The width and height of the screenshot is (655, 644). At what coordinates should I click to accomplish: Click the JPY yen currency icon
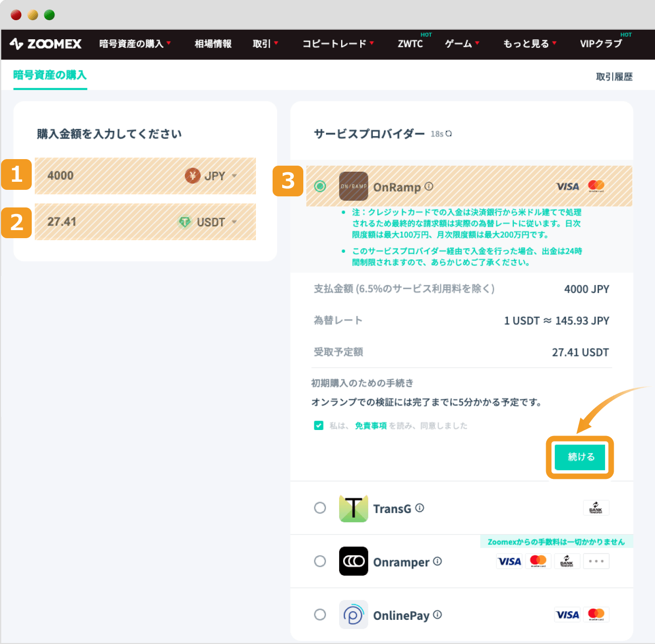[192, 176]
